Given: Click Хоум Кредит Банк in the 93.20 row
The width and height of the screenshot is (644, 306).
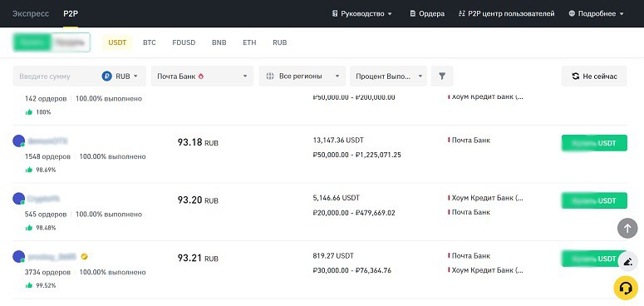Looking at the screenshot, I should (488, 198).
